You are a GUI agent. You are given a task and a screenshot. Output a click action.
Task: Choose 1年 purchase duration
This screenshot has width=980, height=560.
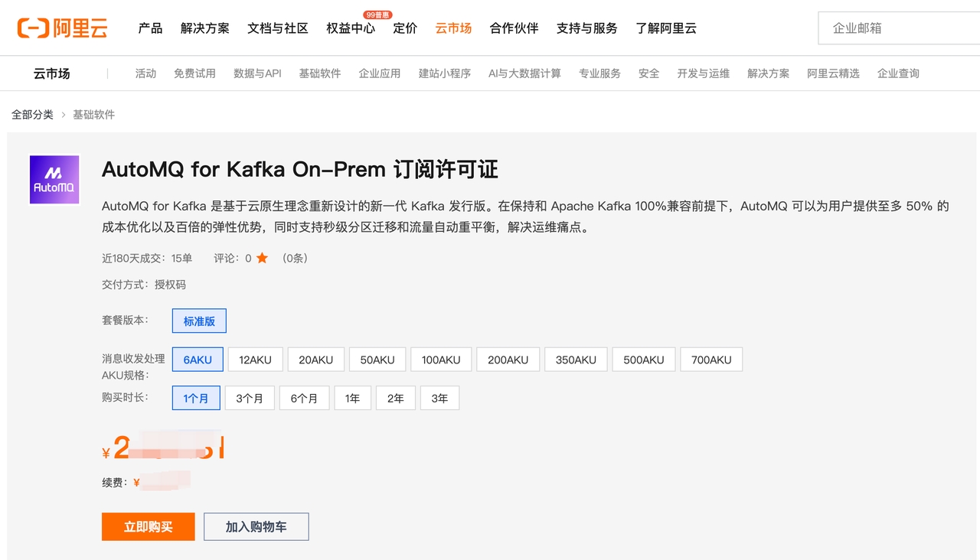(352, 398)
